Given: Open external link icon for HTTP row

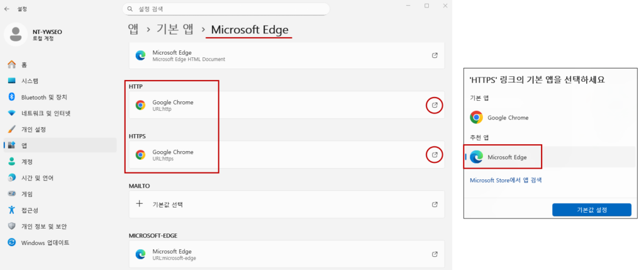Looking at the screenshot, I should [434, 105].
